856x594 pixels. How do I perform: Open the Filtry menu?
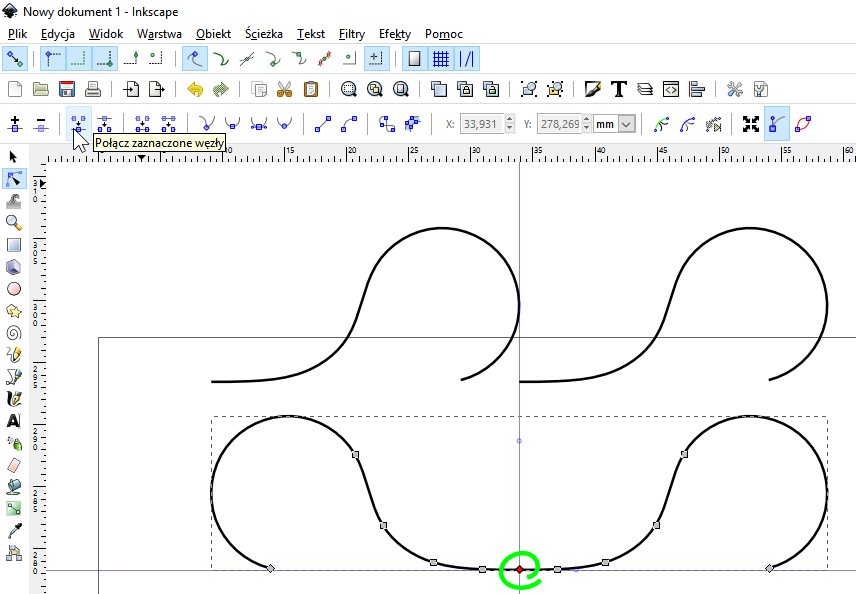coord(352,34)
